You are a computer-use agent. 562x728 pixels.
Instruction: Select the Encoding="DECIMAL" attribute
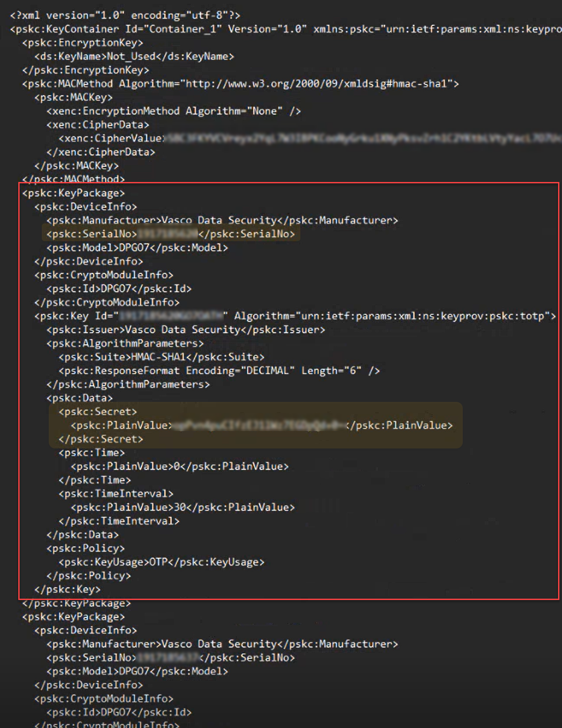(240, 371)
